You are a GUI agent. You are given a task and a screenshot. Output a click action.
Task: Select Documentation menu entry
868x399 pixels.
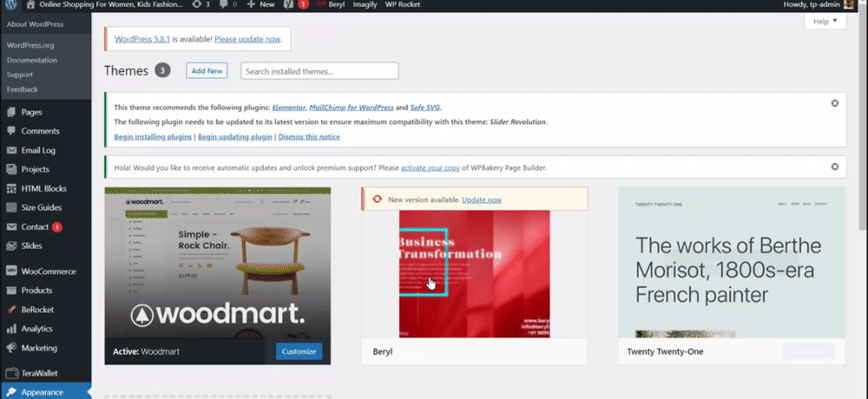(x=31, y=60)
